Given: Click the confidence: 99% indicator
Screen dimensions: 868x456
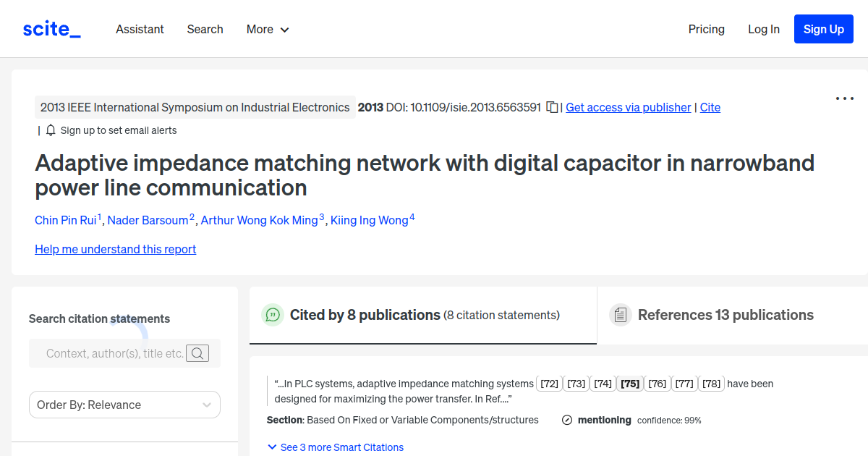Looking at the screenshot, I should 671,420.
